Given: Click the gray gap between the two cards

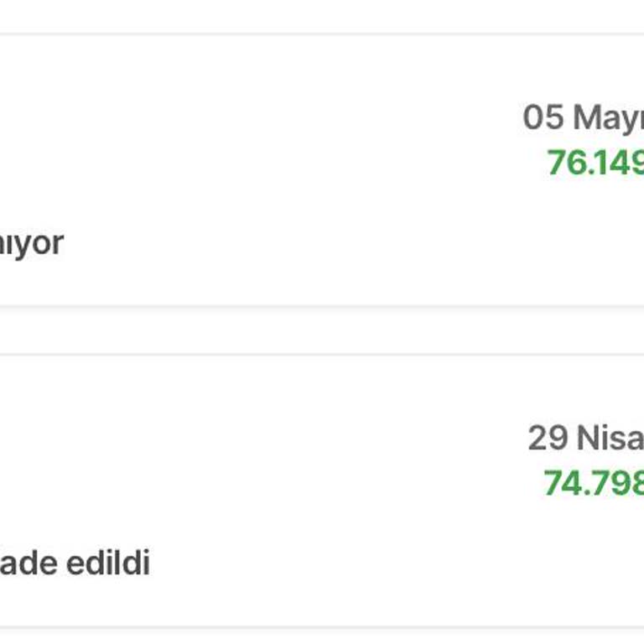Looking at the screenshot, I should tap(322, 330).
